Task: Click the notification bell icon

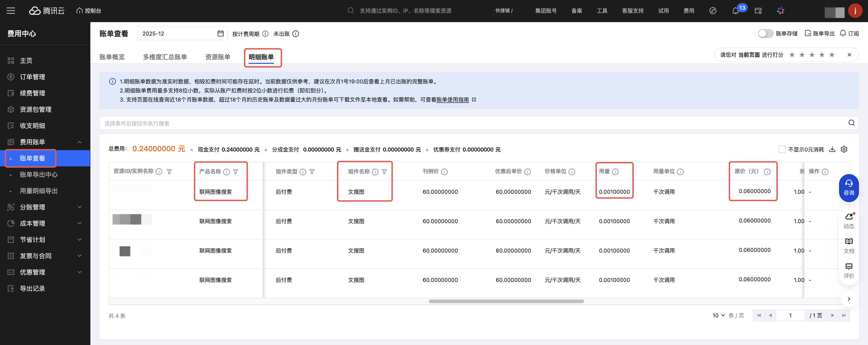Action: (735, 11)
